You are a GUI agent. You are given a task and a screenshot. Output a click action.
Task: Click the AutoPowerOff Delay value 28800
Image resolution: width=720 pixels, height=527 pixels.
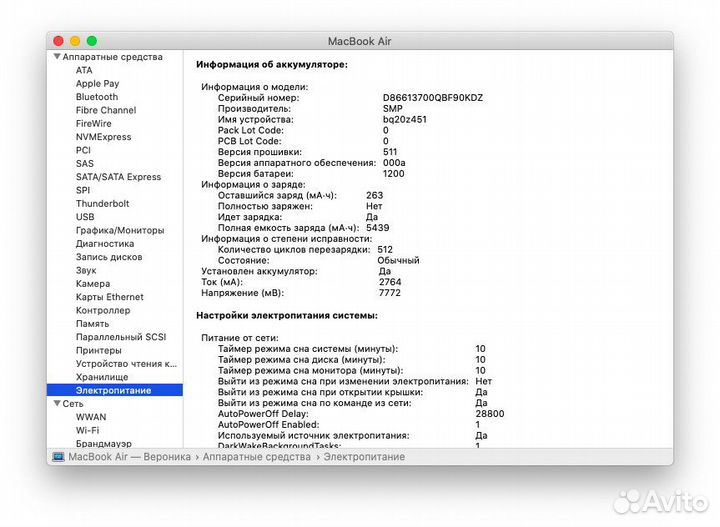coord(489,414)
